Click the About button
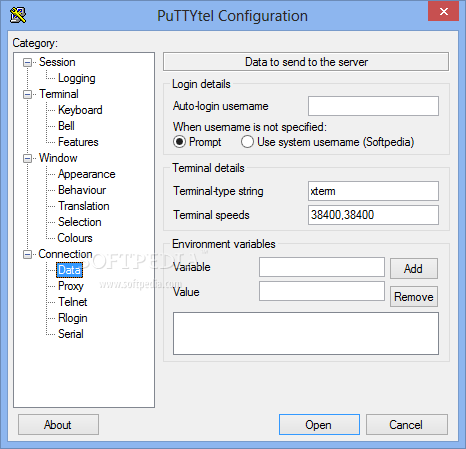This screenshot has width=466, height=449. 58,425
